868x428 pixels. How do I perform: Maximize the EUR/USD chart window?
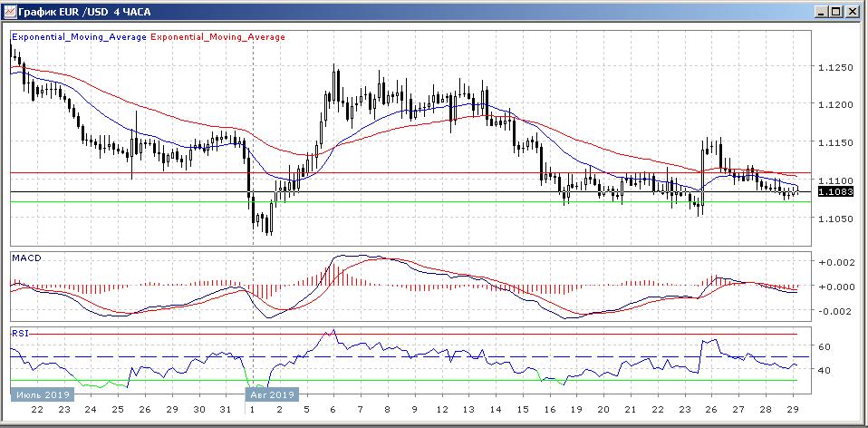coord(837,12)
